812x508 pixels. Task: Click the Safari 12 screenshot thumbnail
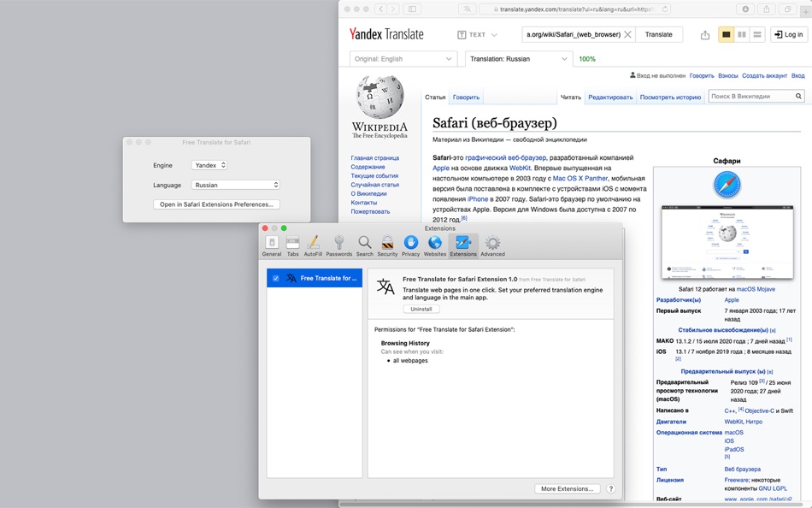coord(727,242)
